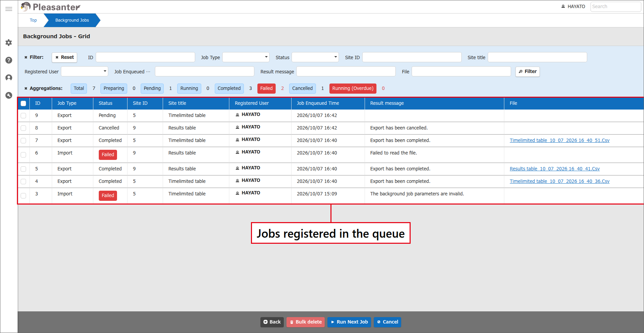Viewport: 644px width, 333px height.
Task: Open the hamburger navigation menu
Action: [x=9, y=9]
